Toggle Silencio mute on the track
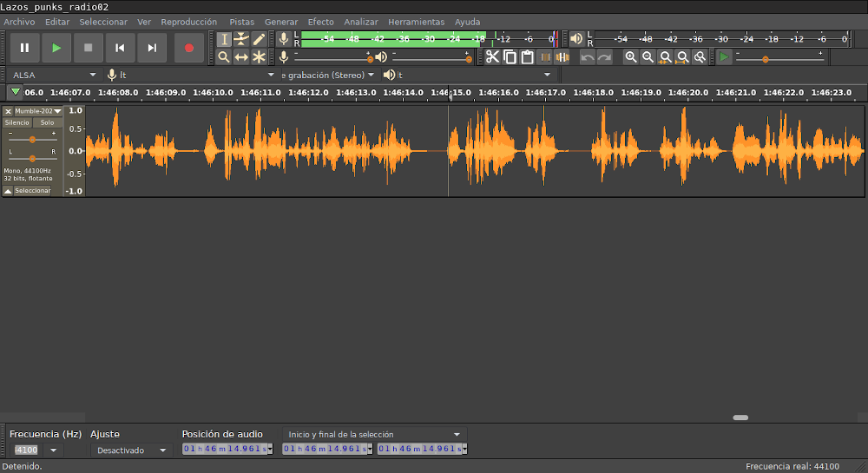This screenshot has width=868, height=473. pos(17,122)
